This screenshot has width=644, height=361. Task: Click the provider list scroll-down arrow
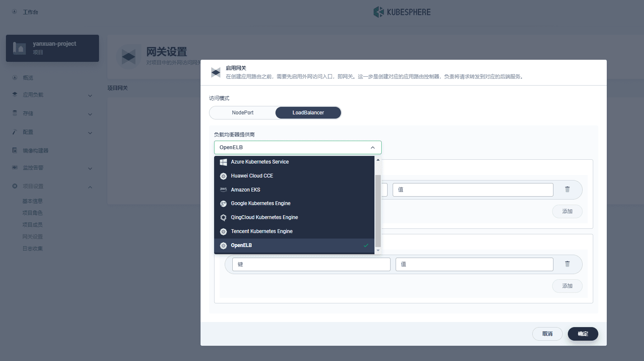(x=378, y=250)
